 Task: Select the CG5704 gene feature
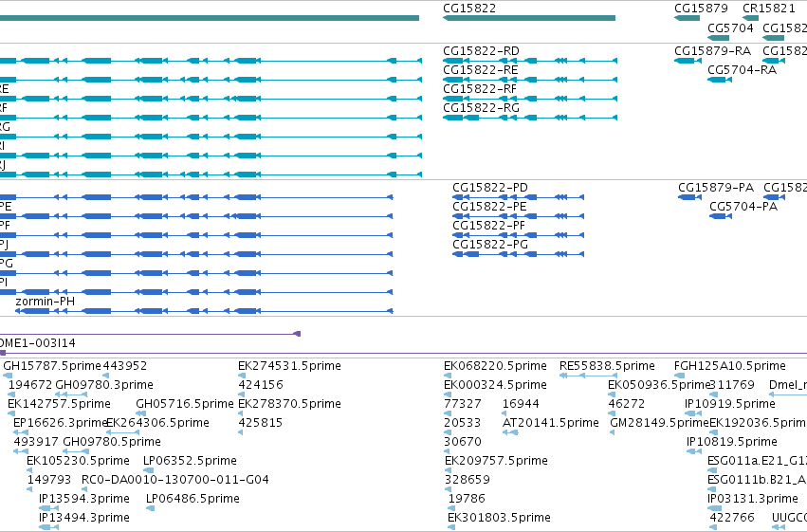coord(719,38)
